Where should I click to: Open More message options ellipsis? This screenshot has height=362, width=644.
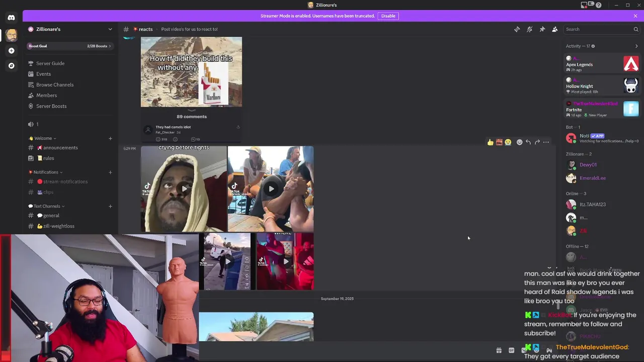[x=546, y=142]
